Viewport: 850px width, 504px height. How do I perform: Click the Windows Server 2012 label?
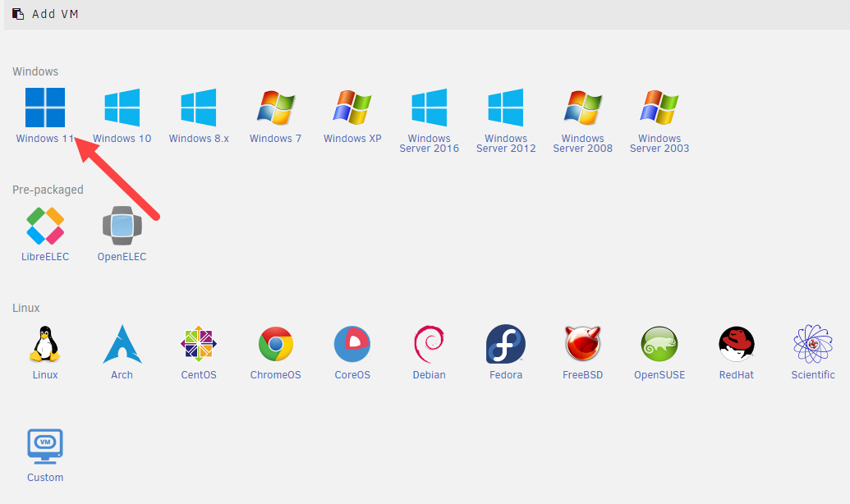(x=506, y=144)
